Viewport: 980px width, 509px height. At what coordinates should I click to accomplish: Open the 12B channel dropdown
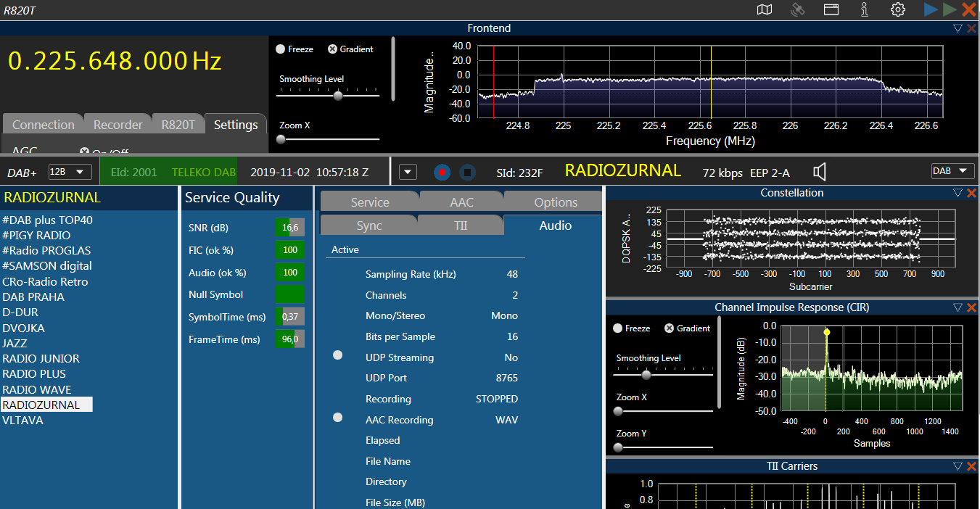click(70, 172)
